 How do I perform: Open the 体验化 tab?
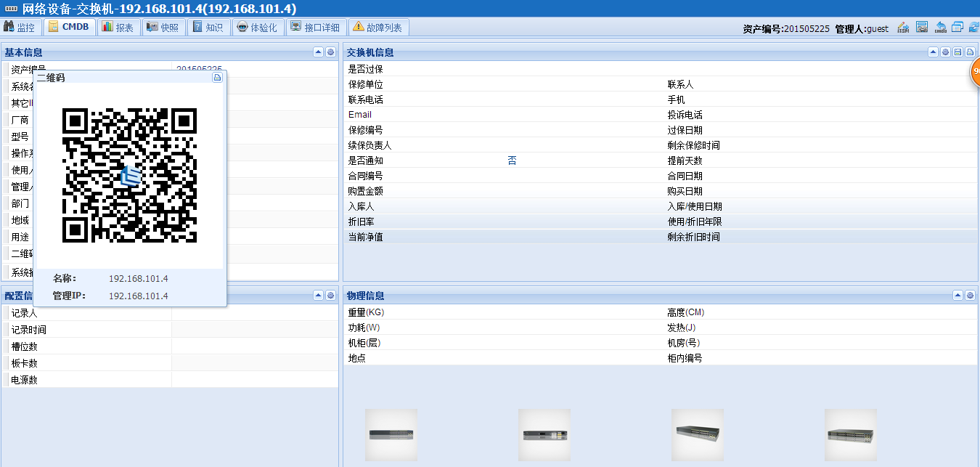tap(258, 27)
